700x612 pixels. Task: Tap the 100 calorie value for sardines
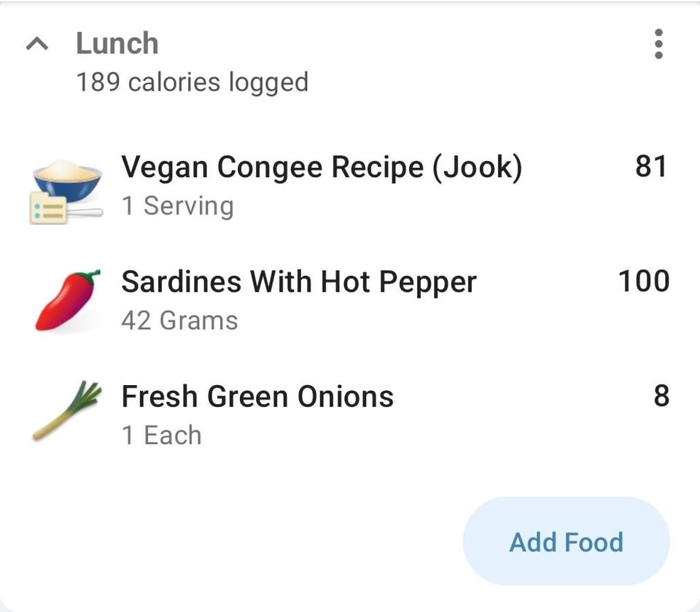[644, 281]
